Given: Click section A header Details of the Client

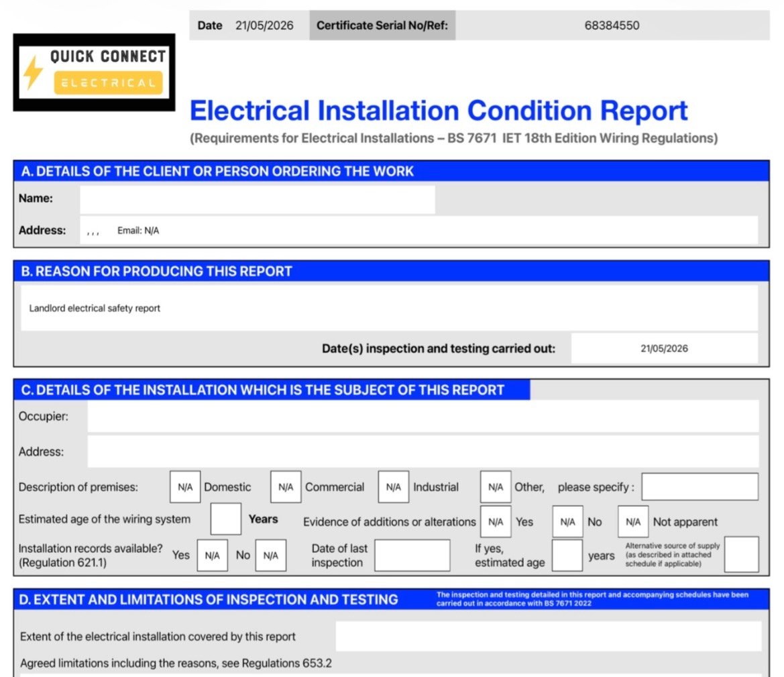Looking at the screenshot, I should click(x=391, y=171).
